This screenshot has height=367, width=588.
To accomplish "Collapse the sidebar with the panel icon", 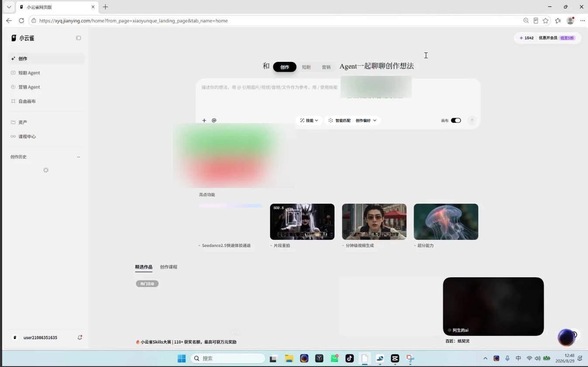I will click(79, 38).
